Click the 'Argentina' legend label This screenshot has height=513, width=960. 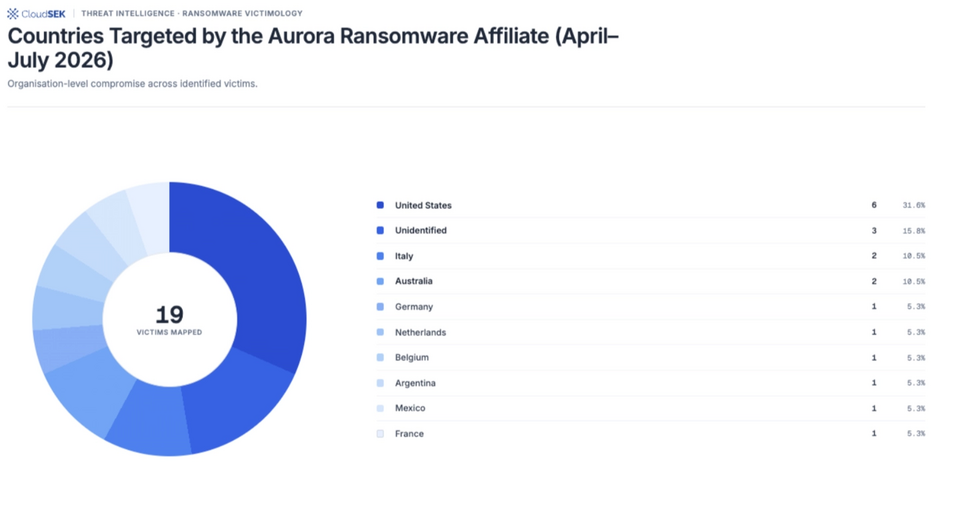pos(415,383)
